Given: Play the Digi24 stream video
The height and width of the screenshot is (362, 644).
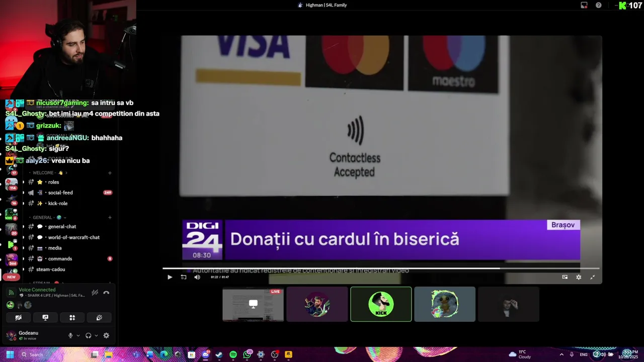Looking at the screenshot, I should (x=170, y=277).
